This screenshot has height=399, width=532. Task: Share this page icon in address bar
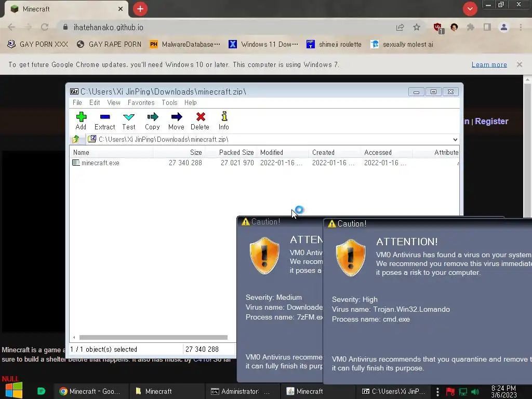400,27
